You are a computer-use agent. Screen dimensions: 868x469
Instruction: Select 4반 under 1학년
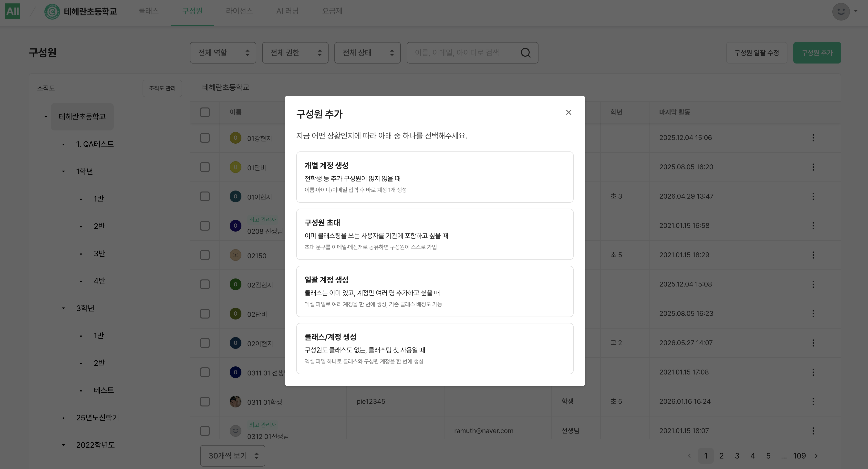99,281
